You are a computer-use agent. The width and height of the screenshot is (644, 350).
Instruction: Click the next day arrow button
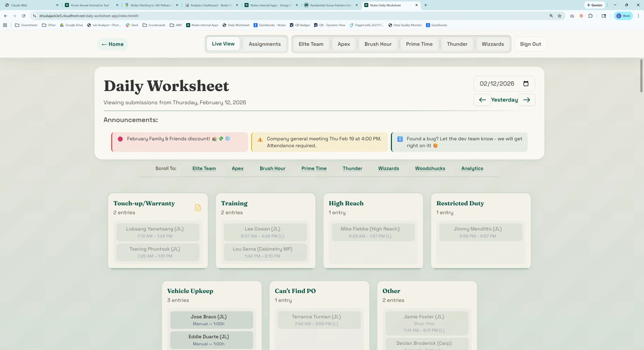[526, 99]
